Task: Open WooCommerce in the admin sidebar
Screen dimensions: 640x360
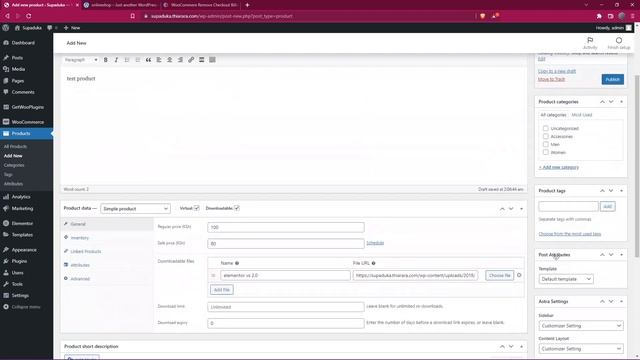Action: coord(27,122)
